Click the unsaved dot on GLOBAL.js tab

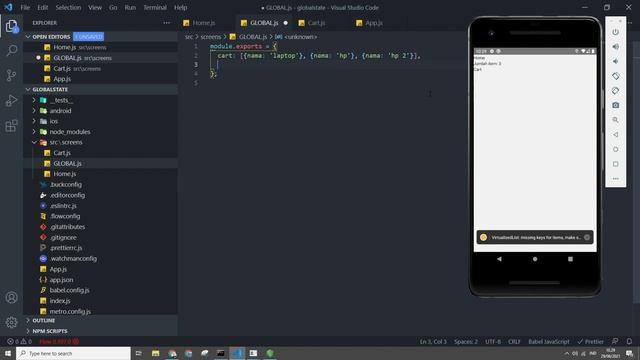[x=285, y=23]
